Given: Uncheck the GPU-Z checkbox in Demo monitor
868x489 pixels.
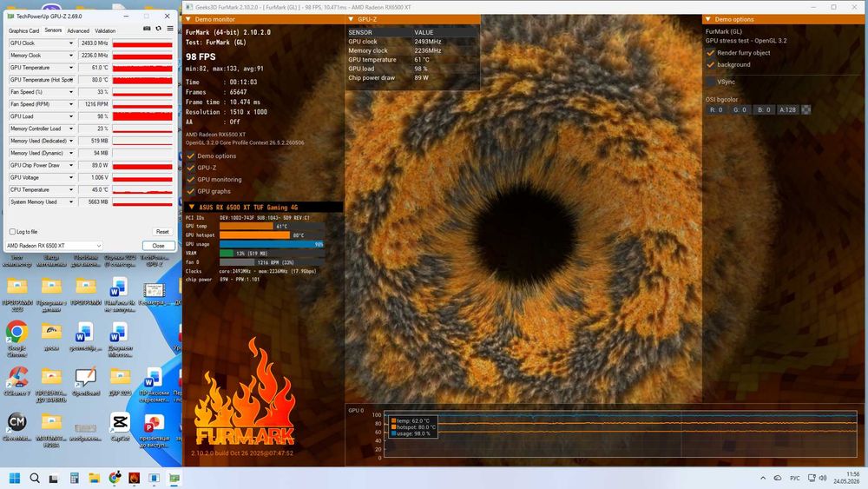Looking at the screenshot, I should pos(191,168).
